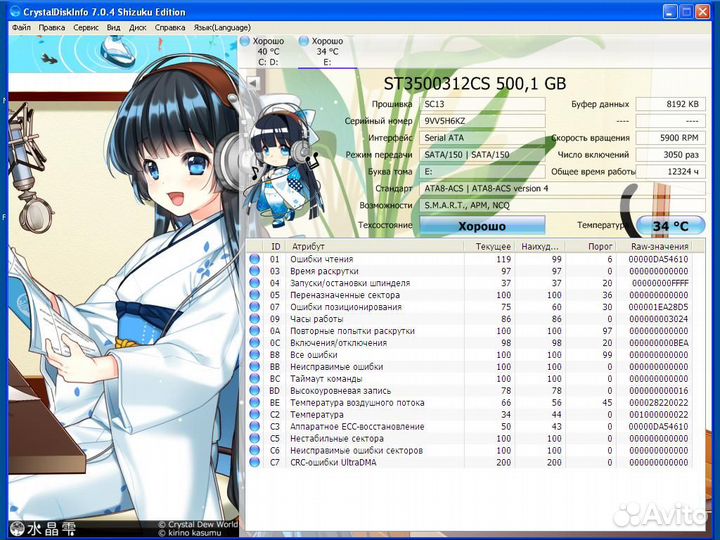
Task: Click the Хорошо health status button
Action: [x=482, y=226]
